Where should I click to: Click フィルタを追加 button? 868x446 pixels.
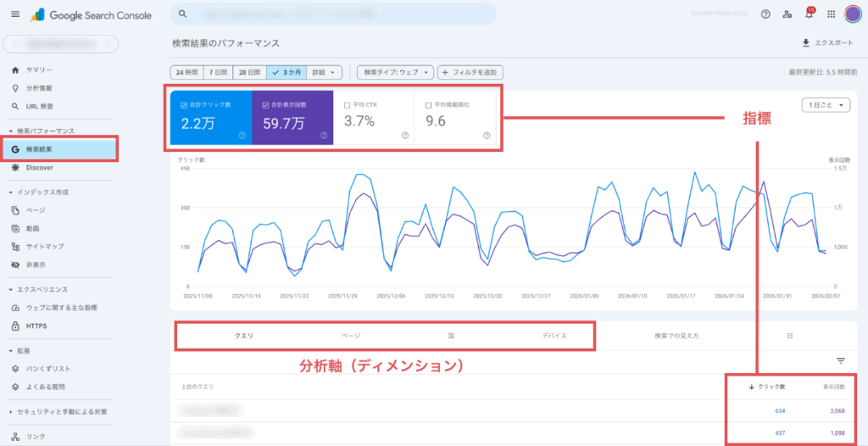tap(470, 72)
